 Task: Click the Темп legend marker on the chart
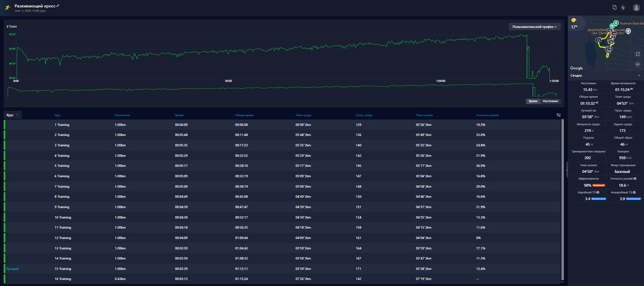8,26
